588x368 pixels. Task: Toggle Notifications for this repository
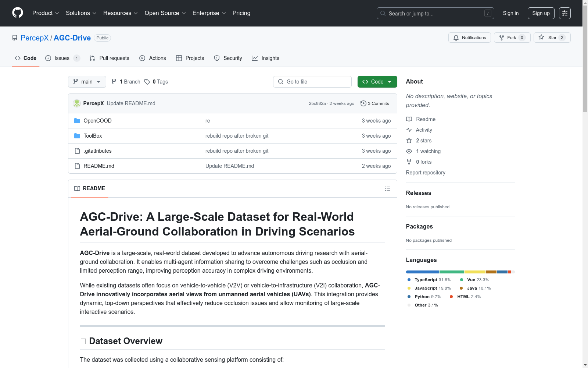click(469, 38)
